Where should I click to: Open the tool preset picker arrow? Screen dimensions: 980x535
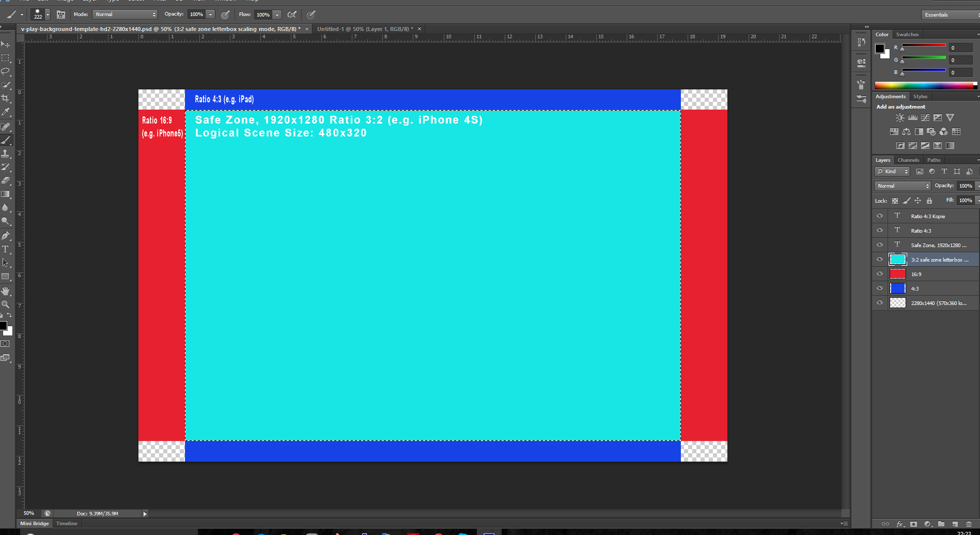click(22, 14)
